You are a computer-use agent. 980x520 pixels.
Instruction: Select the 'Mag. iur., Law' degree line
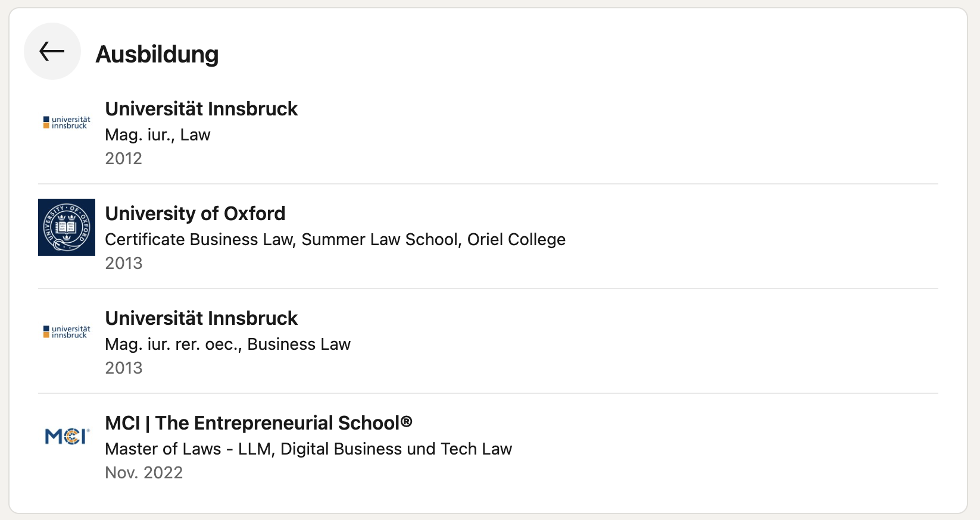coord(158,135)
